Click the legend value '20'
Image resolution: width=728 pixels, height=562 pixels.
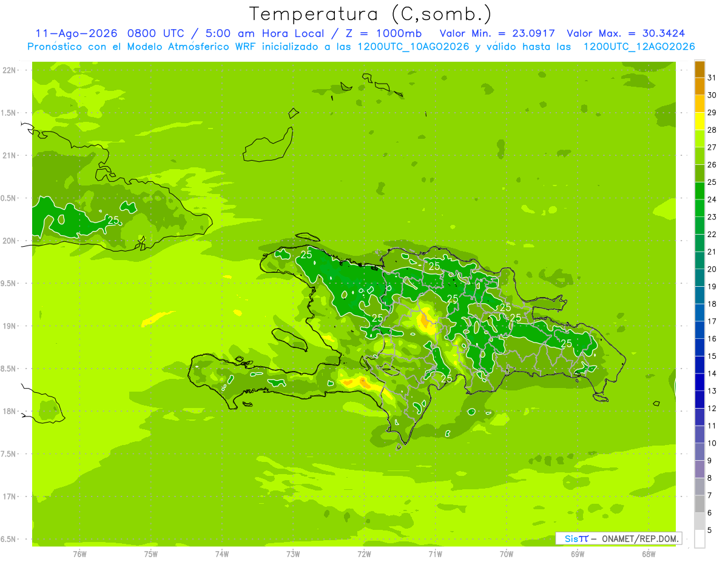pos(712,269)
